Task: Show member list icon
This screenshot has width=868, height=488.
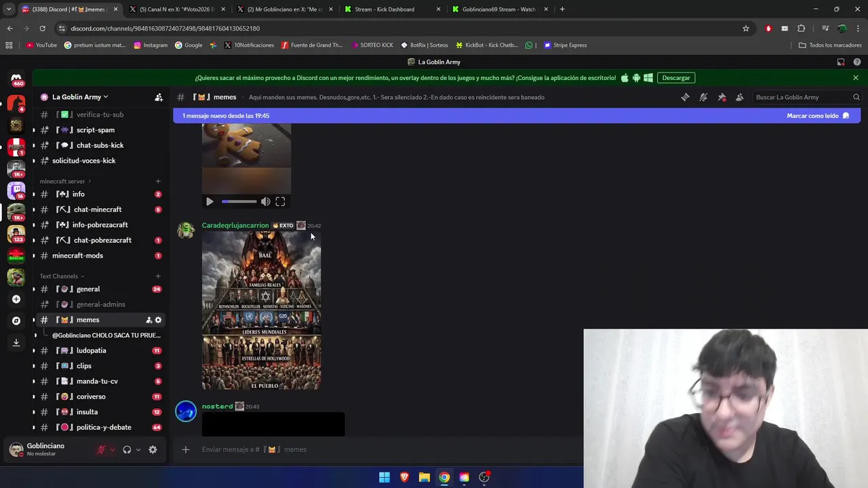Action: 740,97
